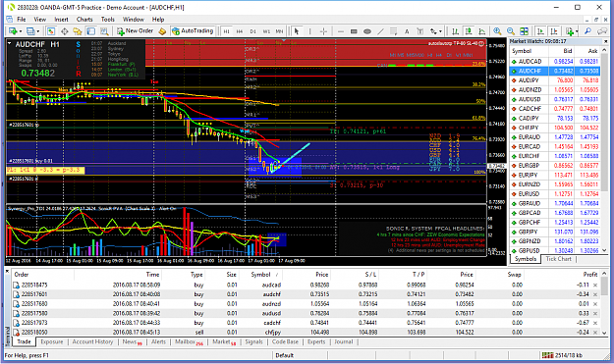Viewport: 614px width, 364px height.
Task: Toggle the AutoTrading button
Action: (193, 31)
